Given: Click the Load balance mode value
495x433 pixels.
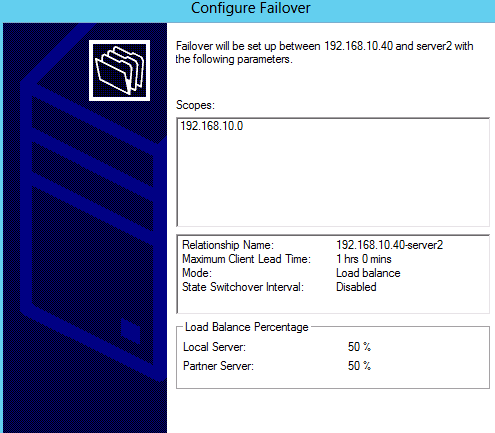Looking at the screenshot, I should pos(368,273).
